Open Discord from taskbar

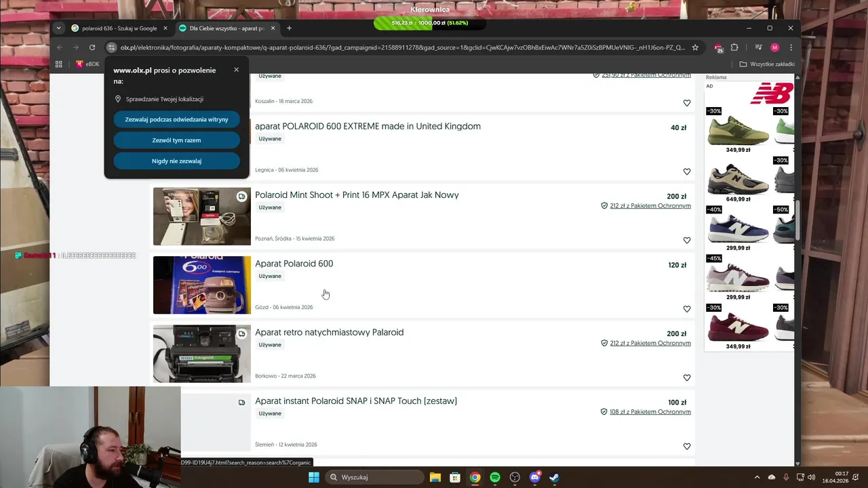pos(535,477)
